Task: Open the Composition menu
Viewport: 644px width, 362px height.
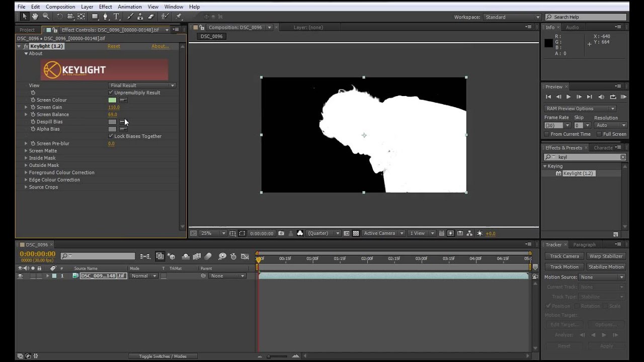Action: (x=60, y=7)
